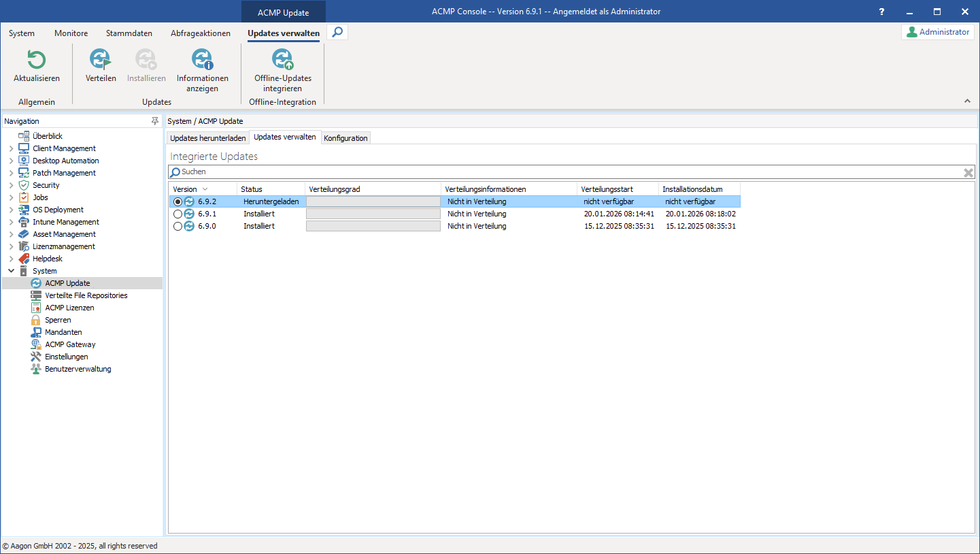Collapse the System tree node
The image size is (980, 554).
tap(11, 270)
